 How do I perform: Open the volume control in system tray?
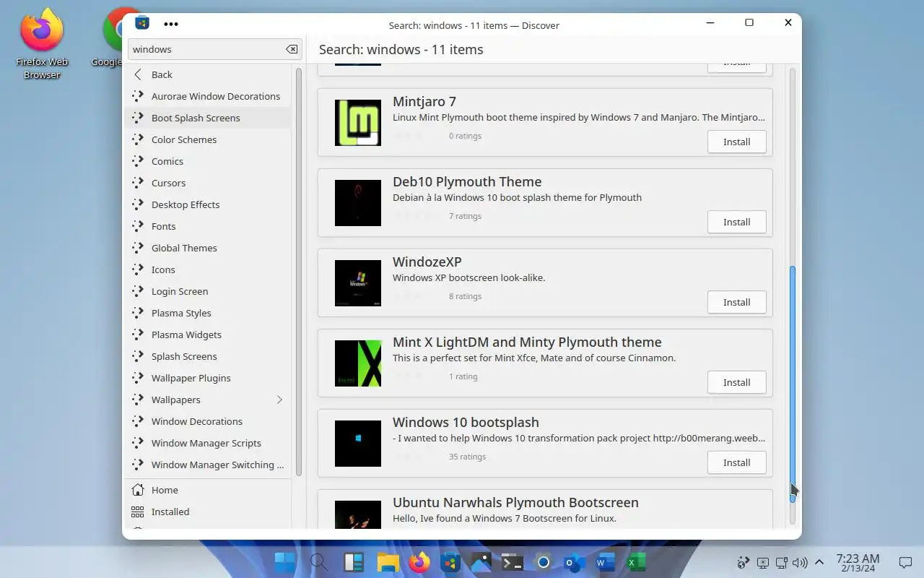click(x=800, y=562)
